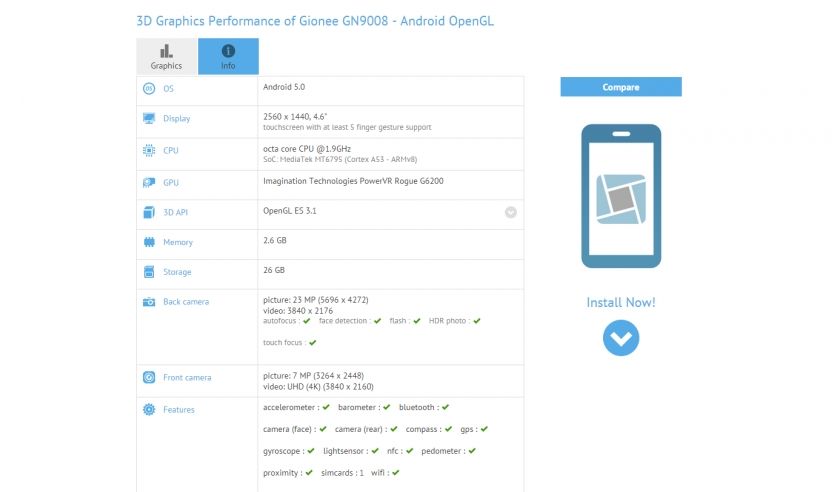Screen dimensions: 840x492
Task: Click the CPU chip icon
Action: pyautogui.click(x=149, y=151)
